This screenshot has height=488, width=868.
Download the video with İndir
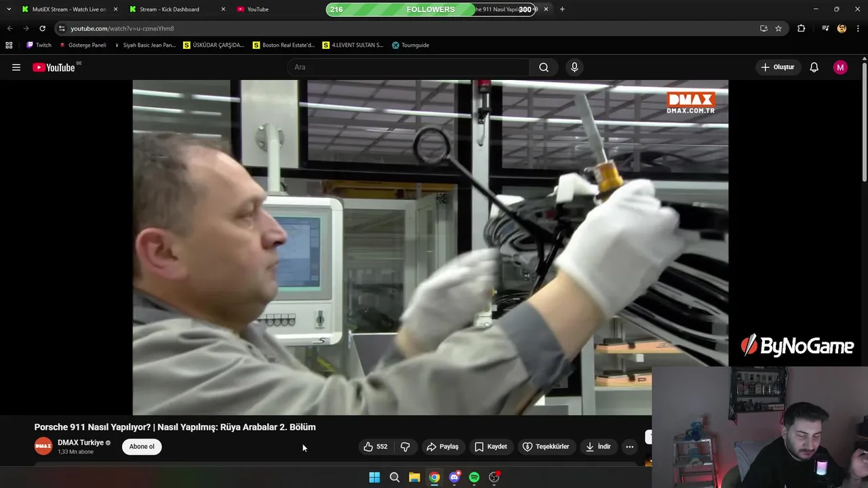pos(598,447)
